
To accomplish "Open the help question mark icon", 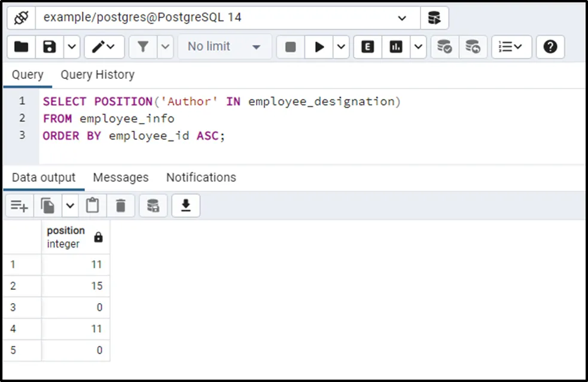I will (x=550, y=47).
